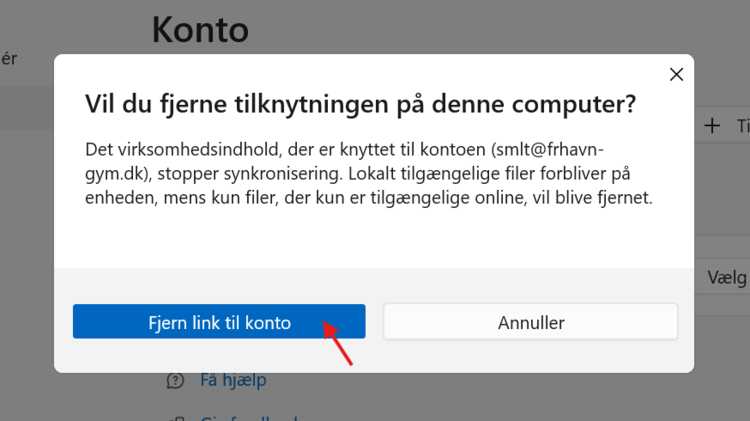This screenshot has height=421, width=750.
Task: Click the plus icon to add account
Action: pyautogui.click(x=712, y=125)
